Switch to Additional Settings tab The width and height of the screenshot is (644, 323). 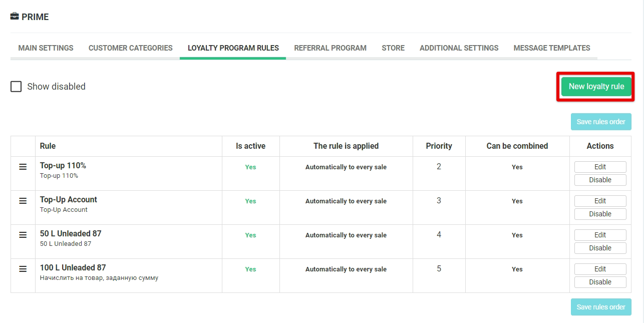[459, 48]
